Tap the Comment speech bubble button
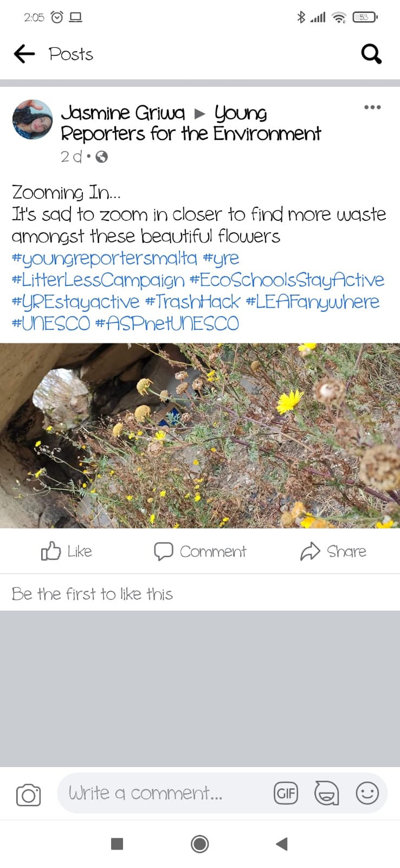This screenshot has width=400, height=868. (200, 551)
